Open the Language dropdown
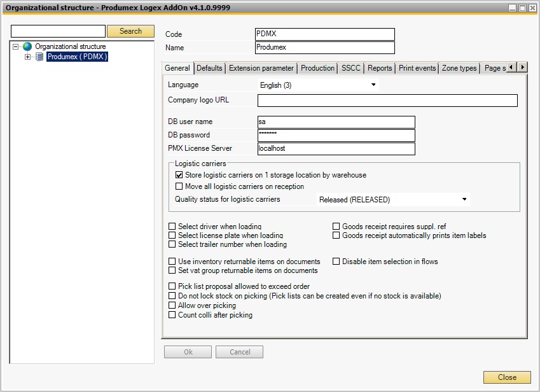 tap(318, 85)
